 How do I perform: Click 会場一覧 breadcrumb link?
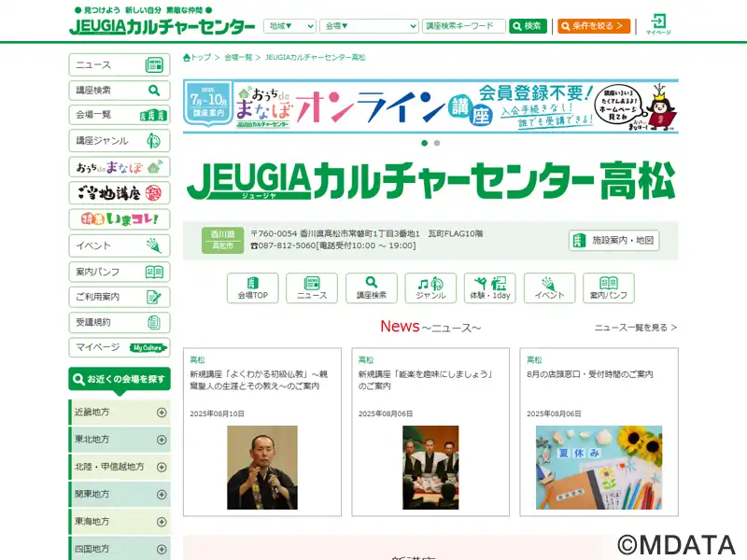point(238,58)
